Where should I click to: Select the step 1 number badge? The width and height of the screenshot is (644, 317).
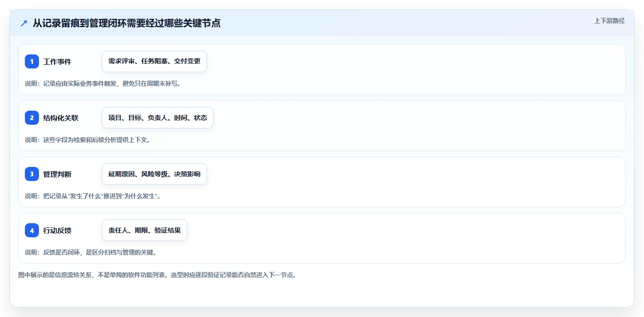[32, 61]
